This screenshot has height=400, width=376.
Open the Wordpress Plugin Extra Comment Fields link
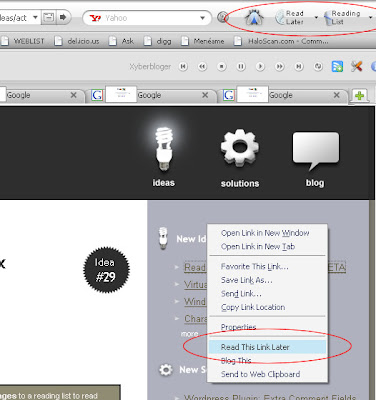[x=270, y=397]
